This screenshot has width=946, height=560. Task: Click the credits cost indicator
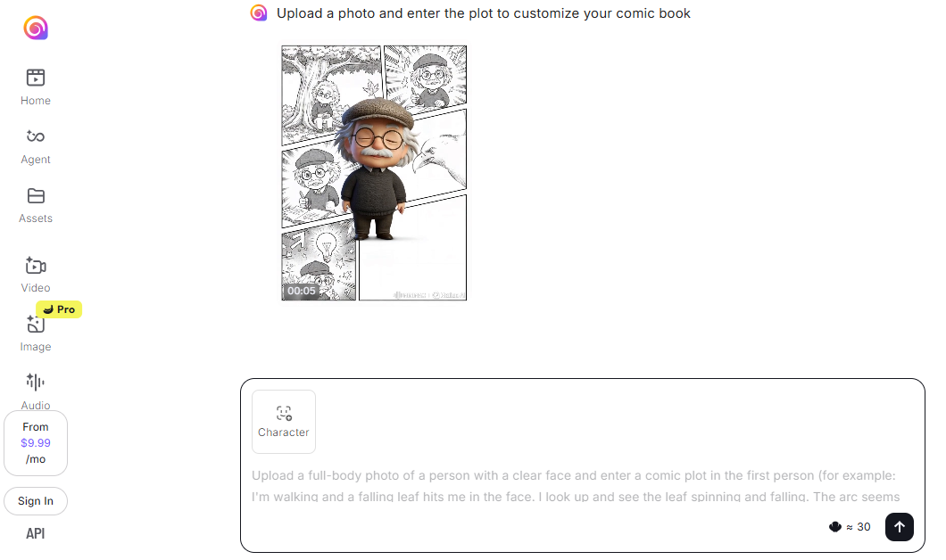850,527
